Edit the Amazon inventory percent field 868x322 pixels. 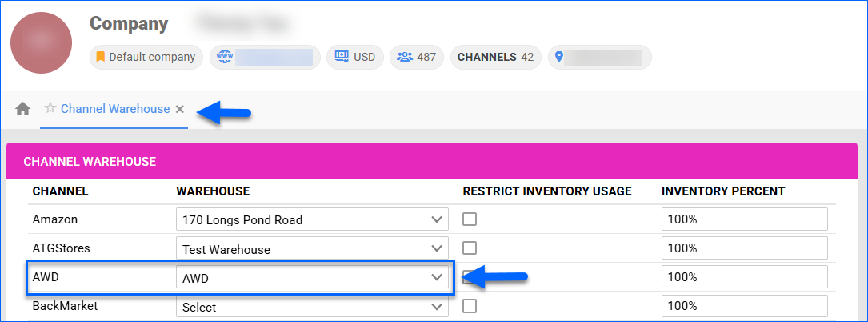[744, 219]
